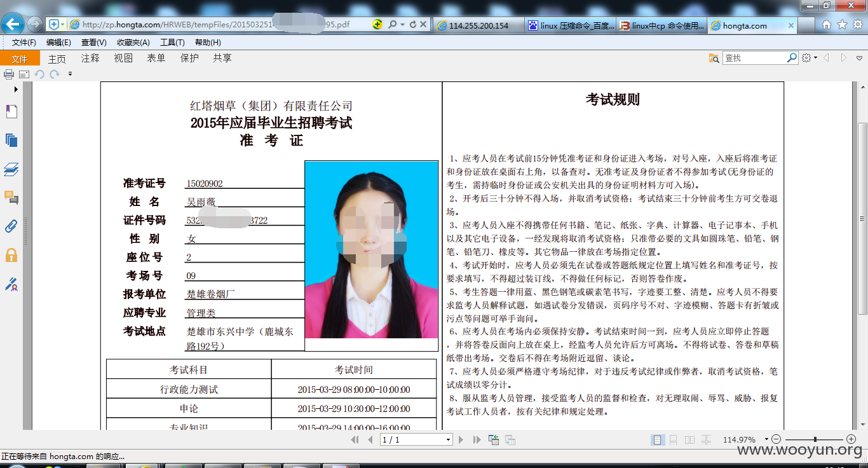Expand the address bar search dropdown arrow
This screenshot has height=468, width=868.
(403, 24)
